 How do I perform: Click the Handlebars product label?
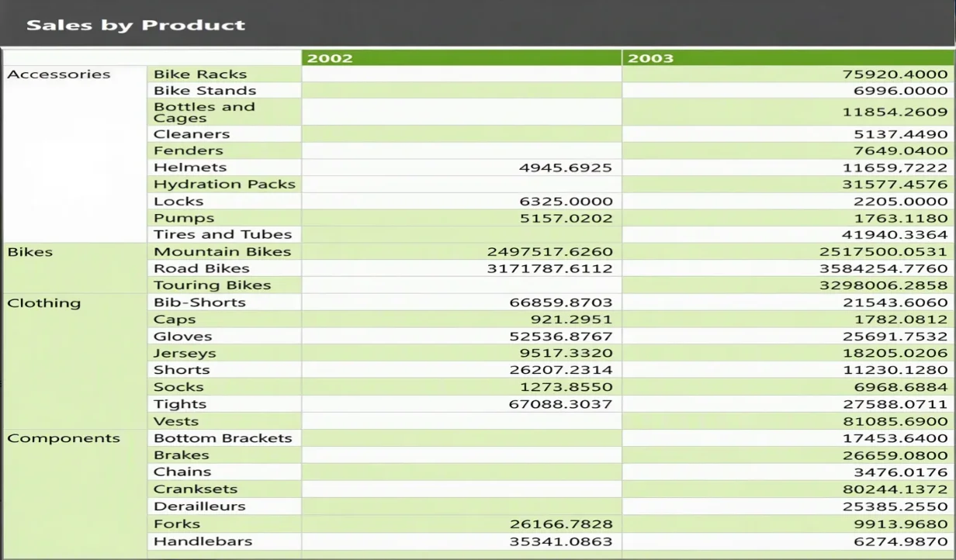click(x=203, y=541)
